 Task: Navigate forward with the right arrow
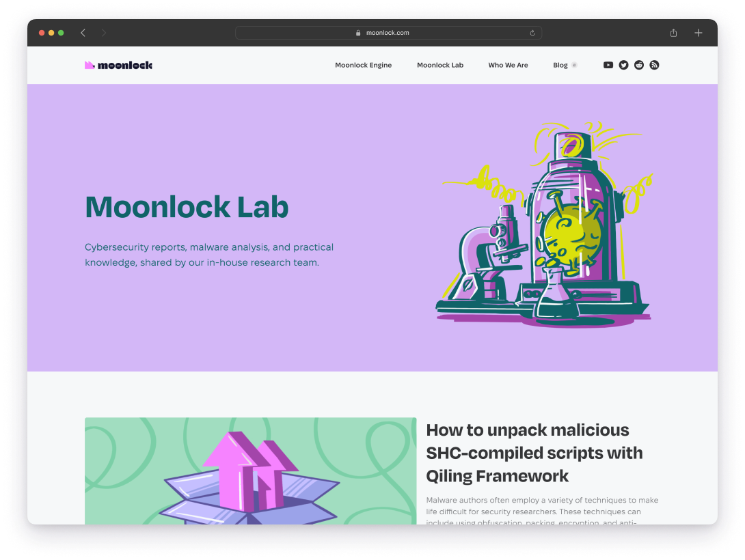(103, 32)
